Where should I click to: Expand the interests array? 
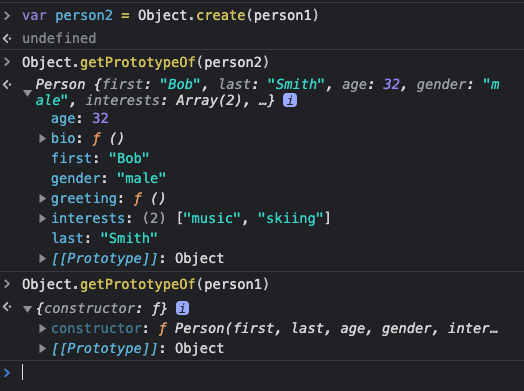pos(42,219)
